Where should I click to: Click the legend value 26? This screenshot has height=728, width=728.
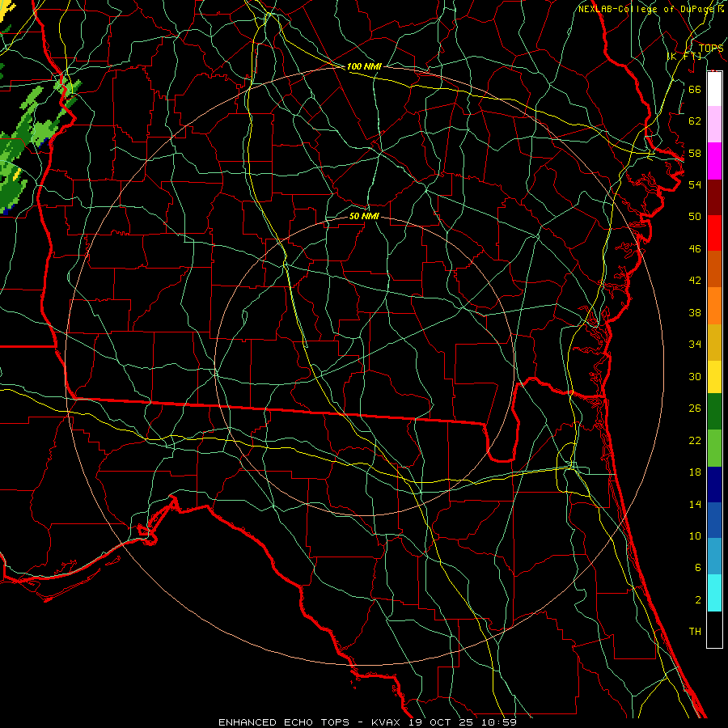pyautogui.click(x=695, y=408)
